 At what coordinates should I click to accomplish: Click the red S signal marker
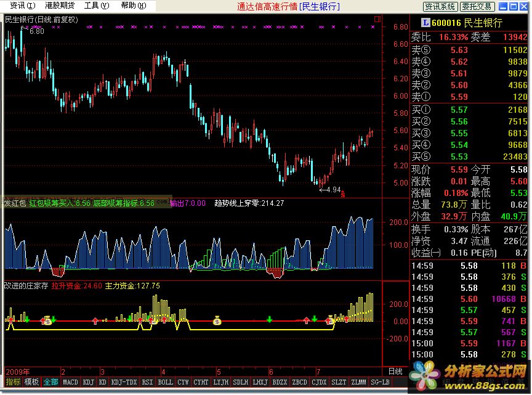[343, 194]
